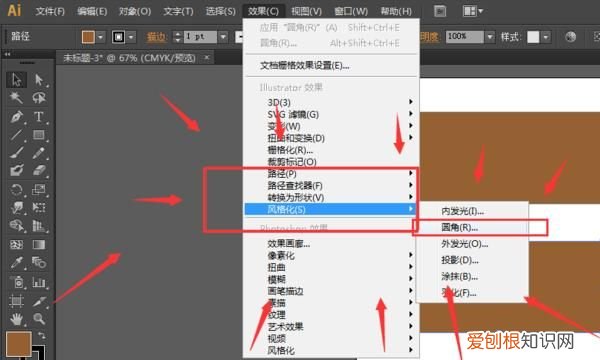Open the stroke weight dropdown

click(223, 37)
